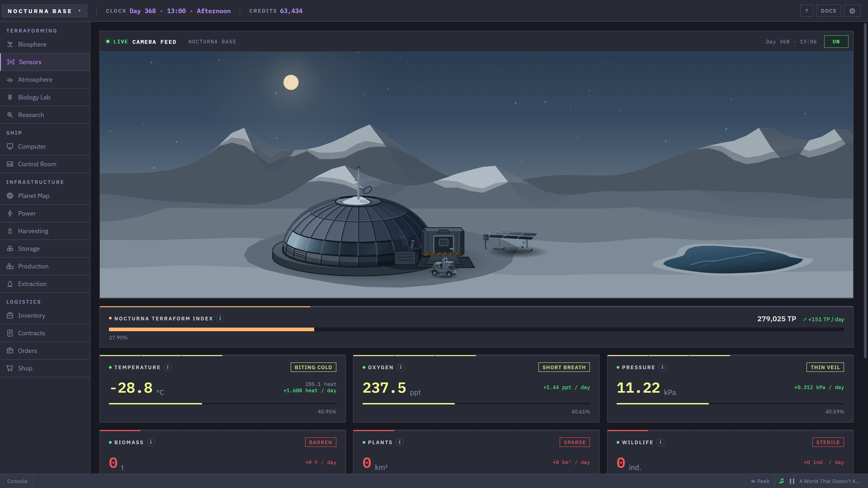Click the Control Room icon
This screenshot has width=868, height=488.
pos(10,164)
